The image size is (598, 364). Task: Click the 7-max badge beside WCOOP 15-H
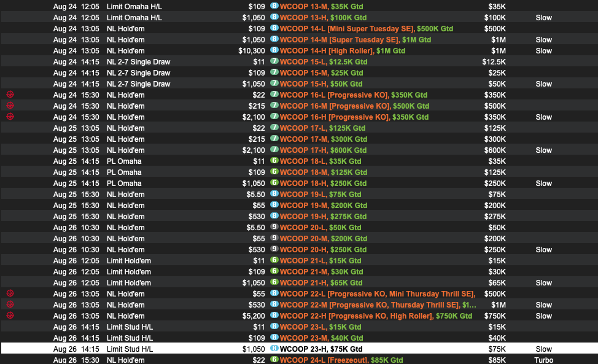(x=274, y=83)
